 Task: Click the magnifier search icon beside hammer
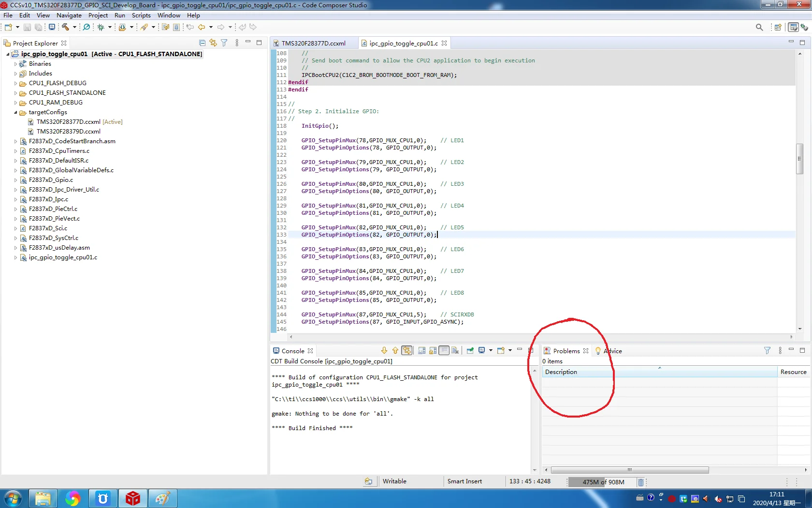[x=87, y=27]
